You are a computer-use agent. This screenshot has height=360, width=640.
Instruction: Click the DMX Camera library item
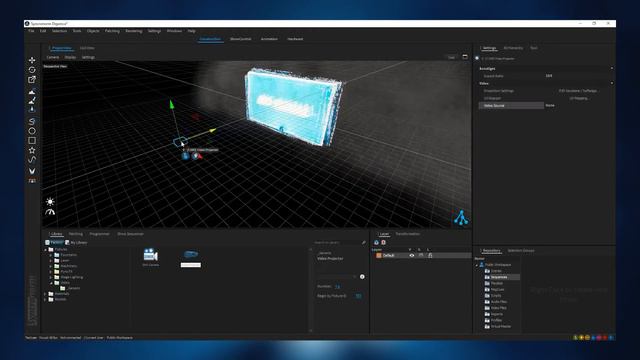pyautogui.click(x=151, y=257)
